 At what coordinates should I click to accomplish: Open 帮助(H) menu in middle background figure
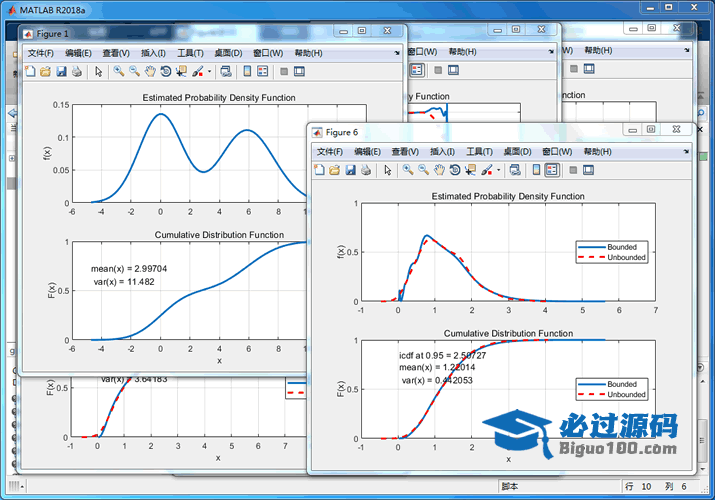[462, 52]
